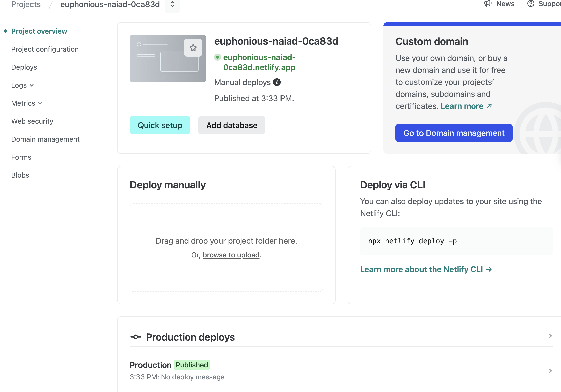Click the Manual deploys info icon

(x=277, y=82)
